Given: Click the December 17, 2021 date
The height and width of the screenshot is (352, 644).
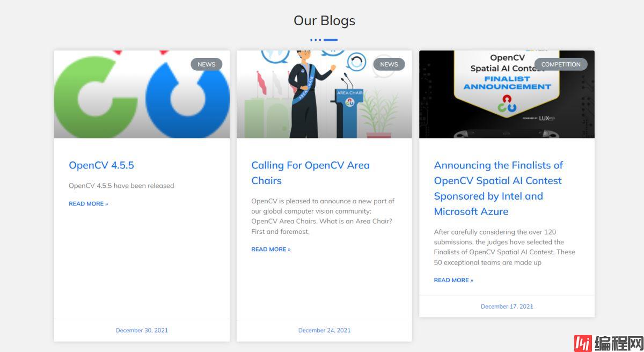Looking at the screenshot, I should 507,306.
